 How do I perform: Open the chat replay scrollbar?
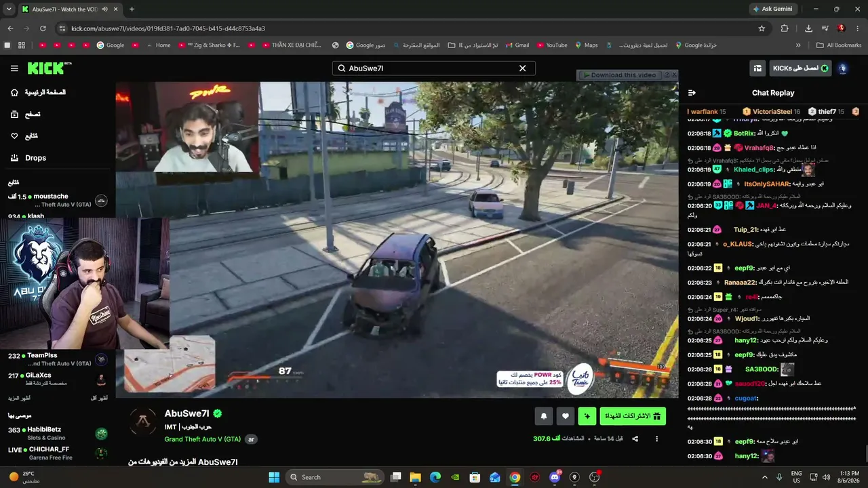coord(865,452)
